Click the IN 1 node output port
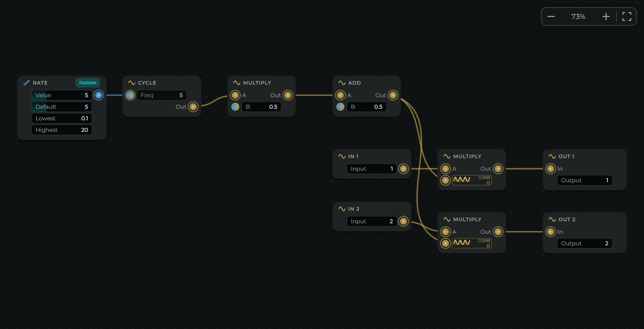Image resolution: width=644 pixels, height=329 pixels. 403,168
